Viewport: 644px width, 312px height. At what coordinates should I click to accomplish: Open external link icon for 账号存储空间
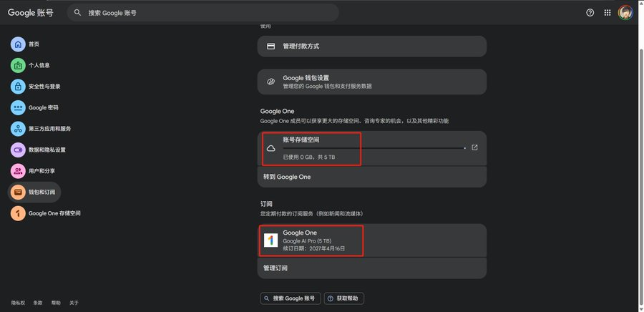[474, 148]
